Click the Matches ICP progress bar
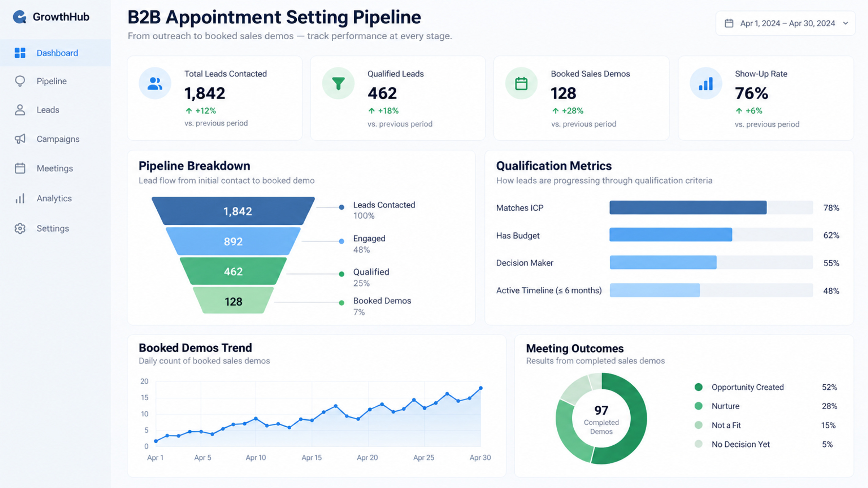This screenshot has height=488, width=868. (x=711, y=207)
